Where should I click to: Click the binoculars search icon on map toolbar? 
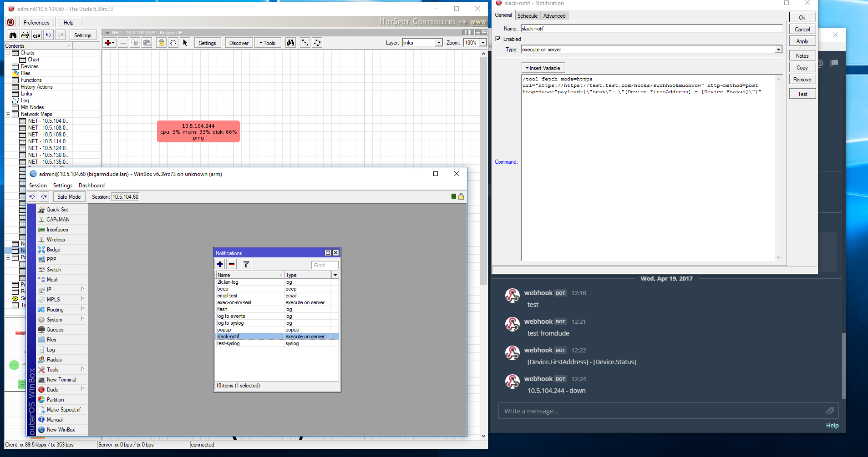290,43
